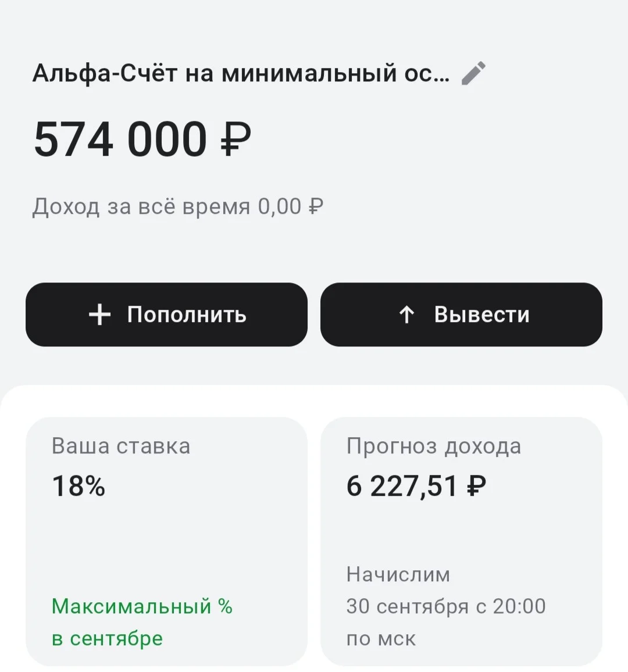The image size is (628, 672).
Task: Tap the pencil edit icon beside account name
Action: [x=473, y=73]
